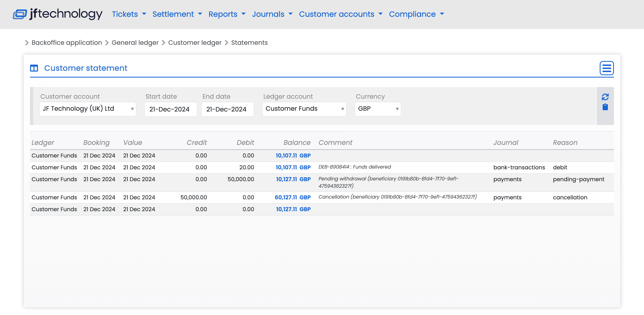Click the 60,127.11 GBP balance link

[x=293, y=197]
